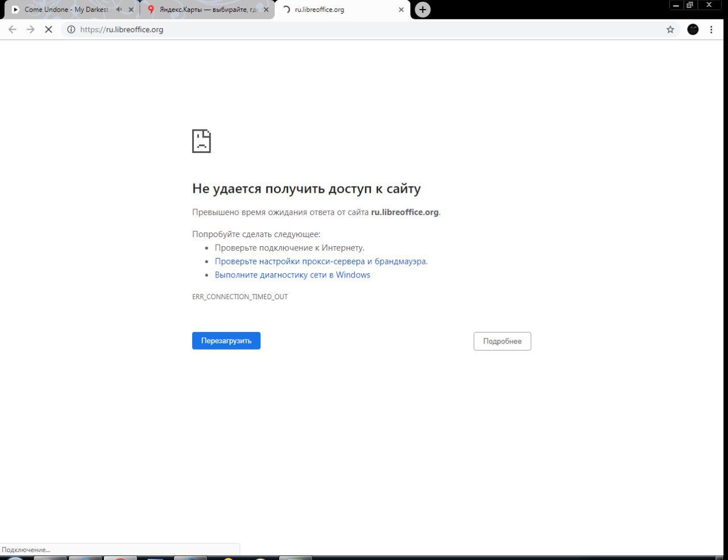Click the text Проверьте подключение к Интернету
Screen dimensions: 728x560
coord(289,248)
